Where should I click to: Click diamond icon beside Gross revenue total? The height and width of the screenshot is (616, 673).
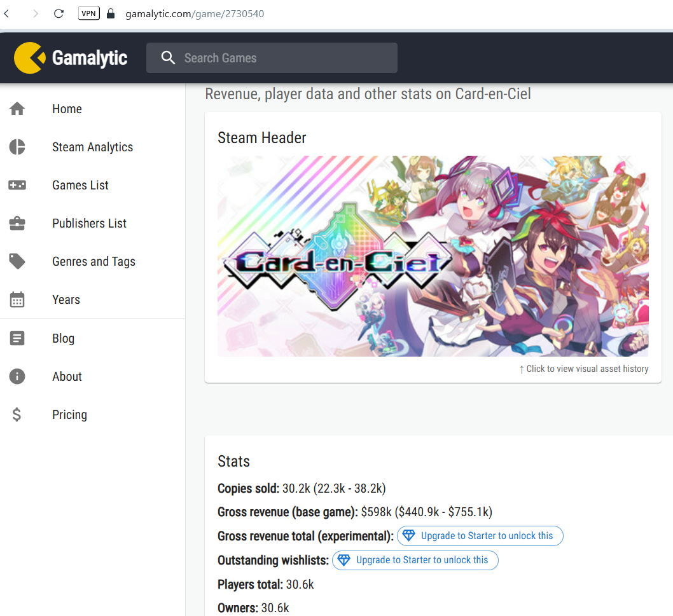point(408,535)
